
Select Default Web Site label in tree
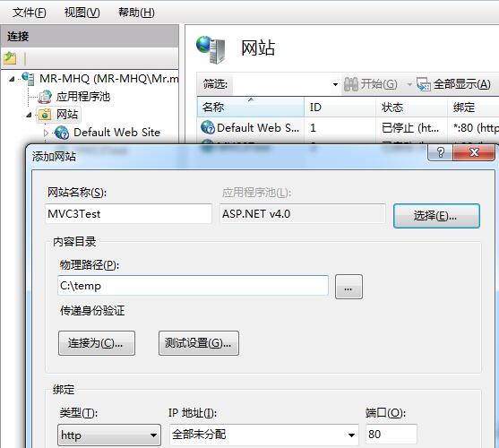point(116,133)
